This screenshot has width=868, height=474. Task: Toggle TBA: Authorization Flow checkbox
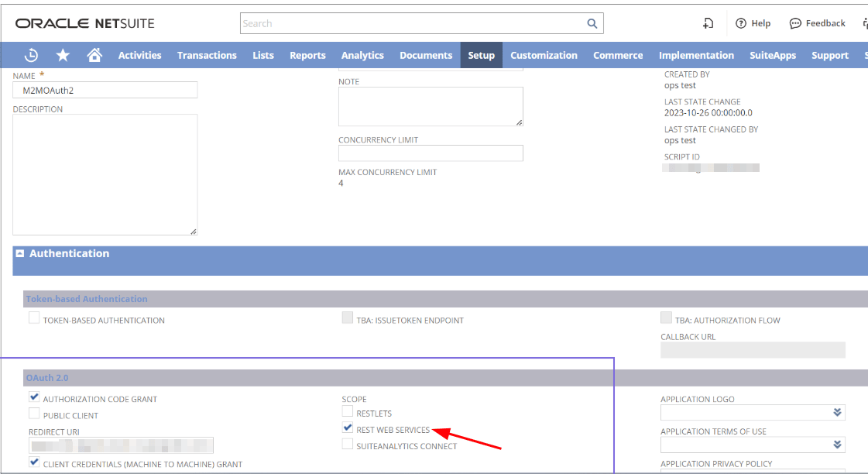pyautogui.click(x=666, y=318)
